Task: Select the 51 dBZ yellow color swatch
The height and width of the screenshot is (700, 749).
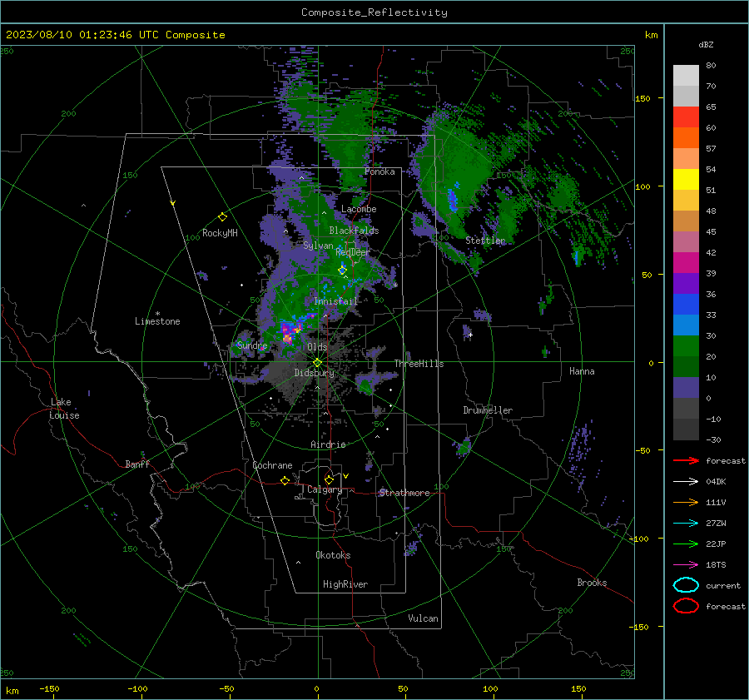Action: [686, 179]
